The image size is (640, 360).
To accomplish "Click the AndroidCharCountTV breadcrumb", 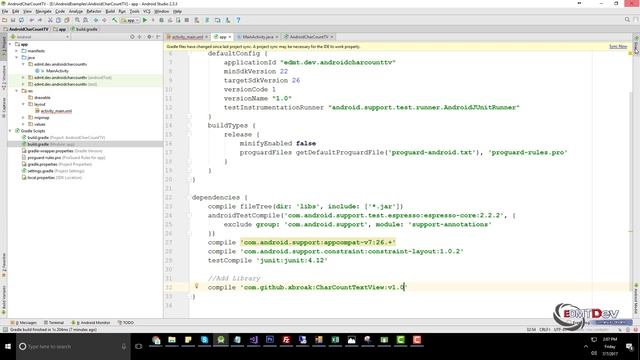I will click(26, 29).
